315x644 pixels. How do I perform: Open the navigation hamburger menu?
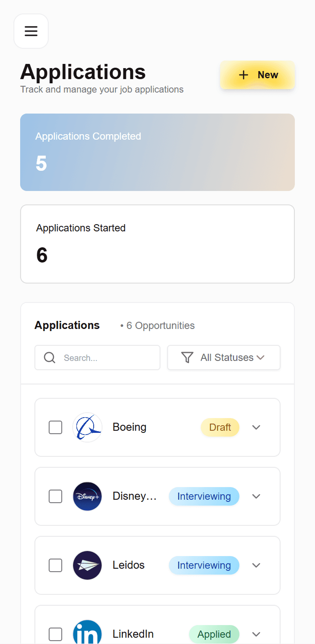pos(31,31)
